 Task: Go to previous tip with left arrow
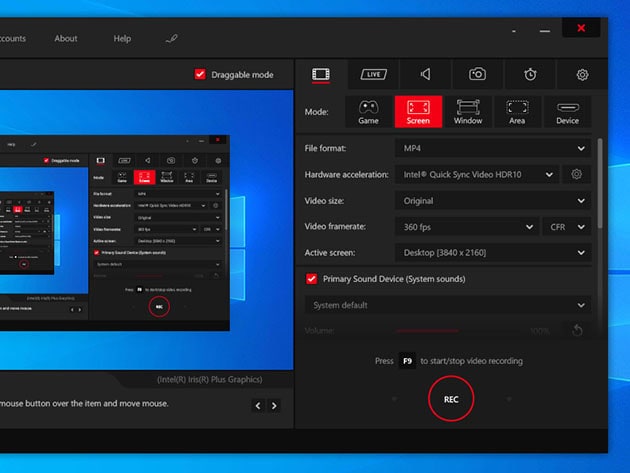258,406
